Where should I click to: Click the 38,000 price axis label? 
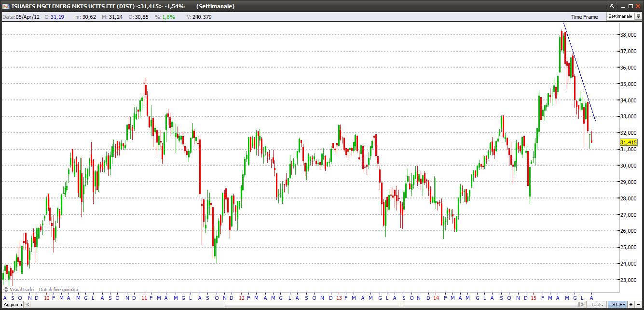point(629,35)
